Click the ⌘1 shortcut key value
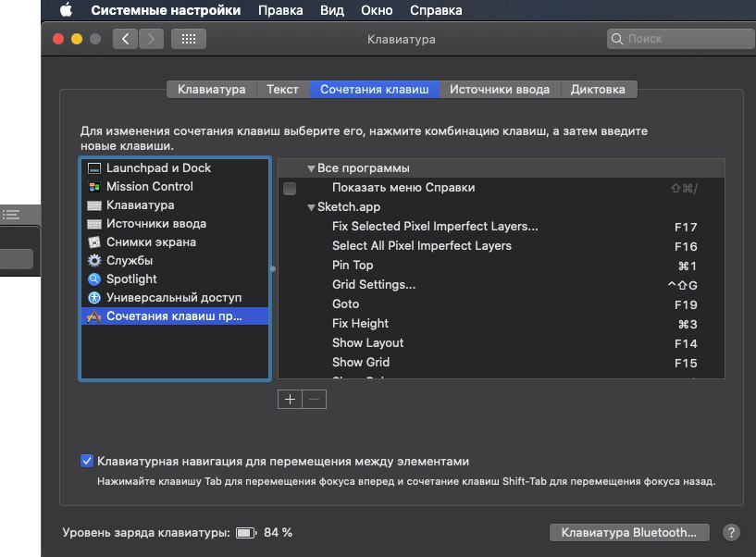The image size is (756, 557). coord(688,266)
